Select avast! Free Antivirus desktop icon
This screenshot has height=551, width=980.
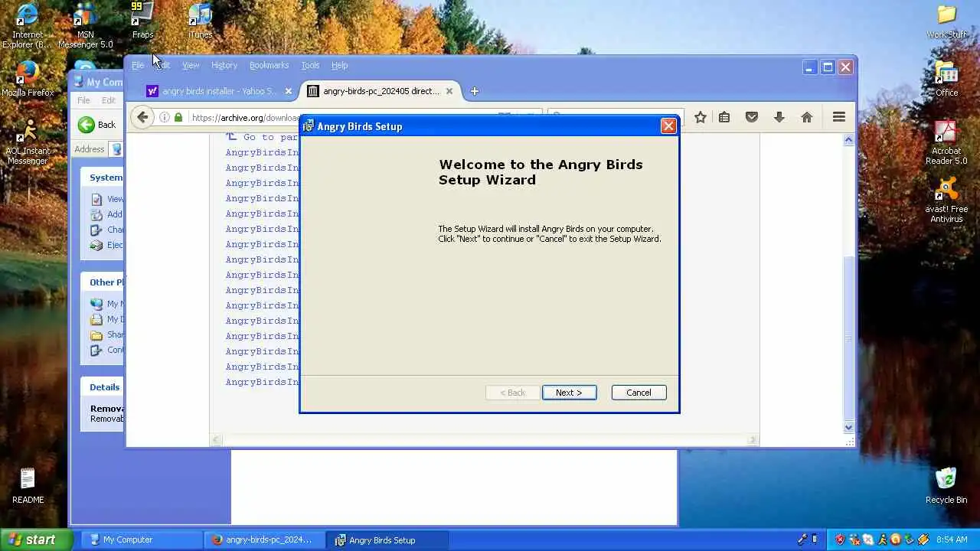(x=946, y=201)
